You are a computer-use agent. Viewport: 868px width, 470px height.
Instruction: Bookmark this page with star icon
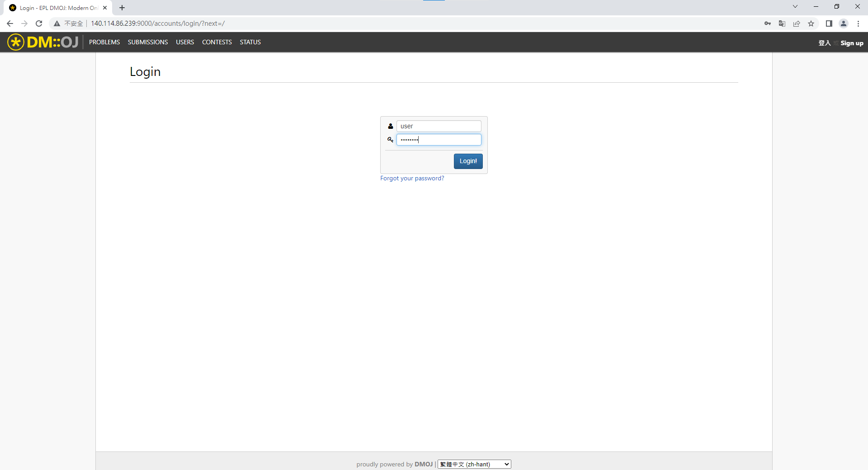tap(811, 23)
